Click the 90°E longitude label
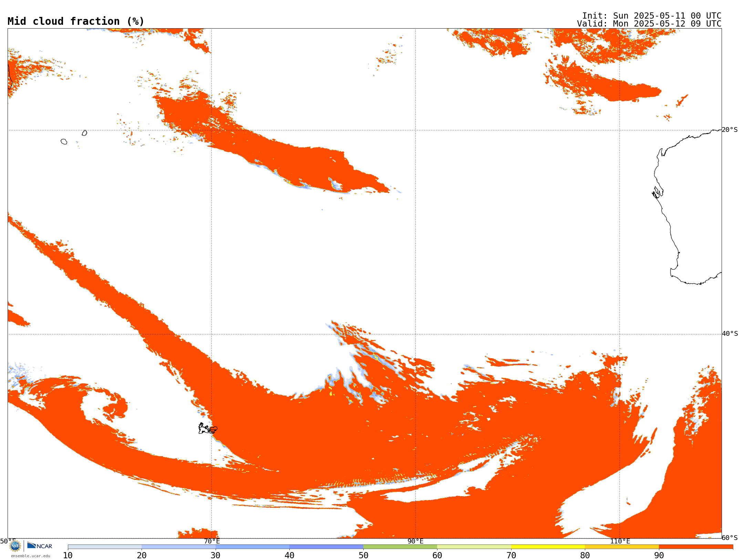 [415, 541]
